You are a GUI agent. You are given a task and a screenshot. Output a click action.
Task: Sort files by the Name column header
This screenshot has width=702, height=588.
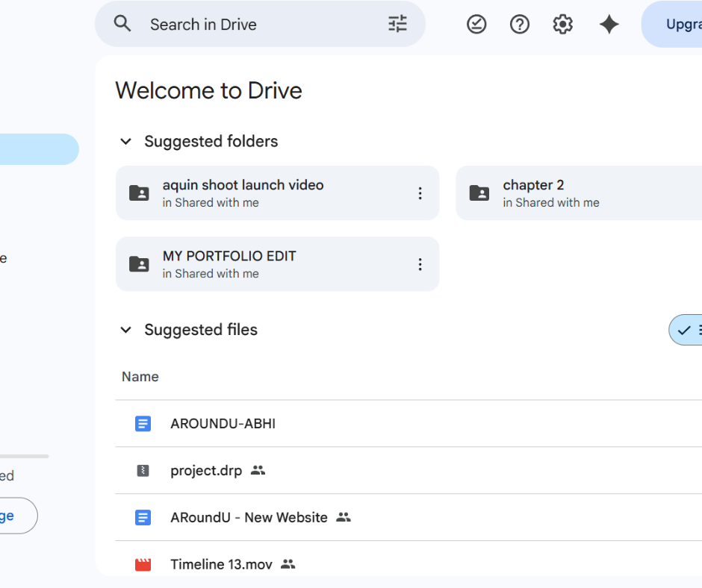click(x=140, y=376)
